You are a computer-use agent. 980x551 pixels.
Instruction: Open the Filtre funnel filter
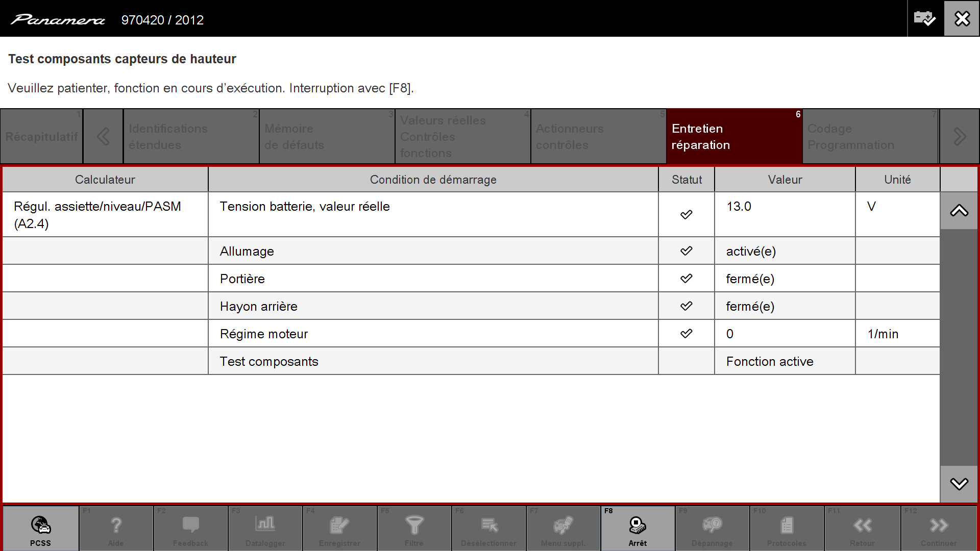point(414,529)
